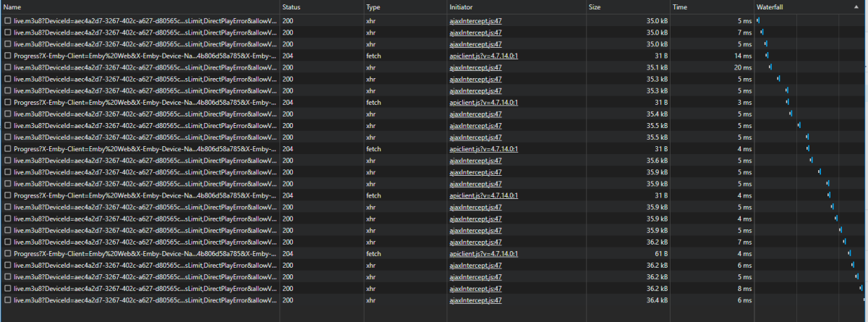Image resolution: width=868 pixels, height=322 pixels.
Task: Click the waterfall bar of the 36.4 kB request
Action: (864, 300)
